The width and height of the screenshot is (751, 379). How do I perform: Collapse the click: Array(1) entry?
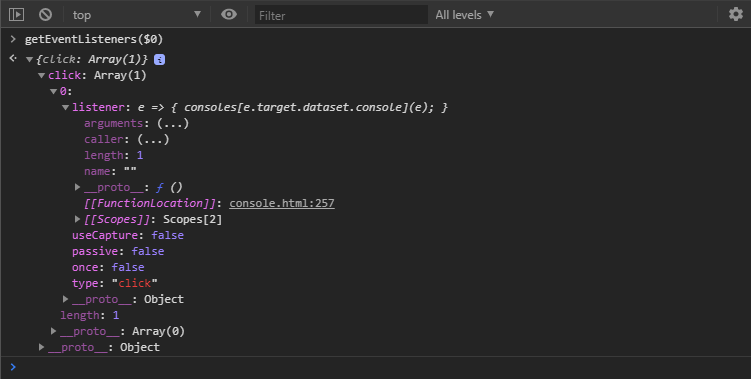[42, 76]
